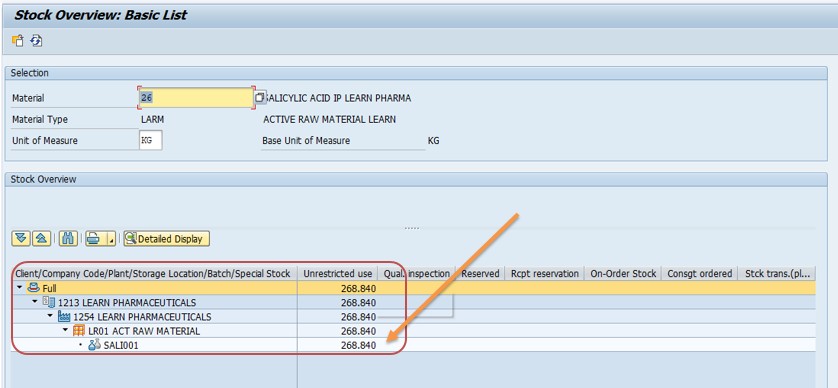This screenshot has height=388, width=838.
Task: Collapse the Full tree node
Action: pyautogui.click(x=20, y=289)
